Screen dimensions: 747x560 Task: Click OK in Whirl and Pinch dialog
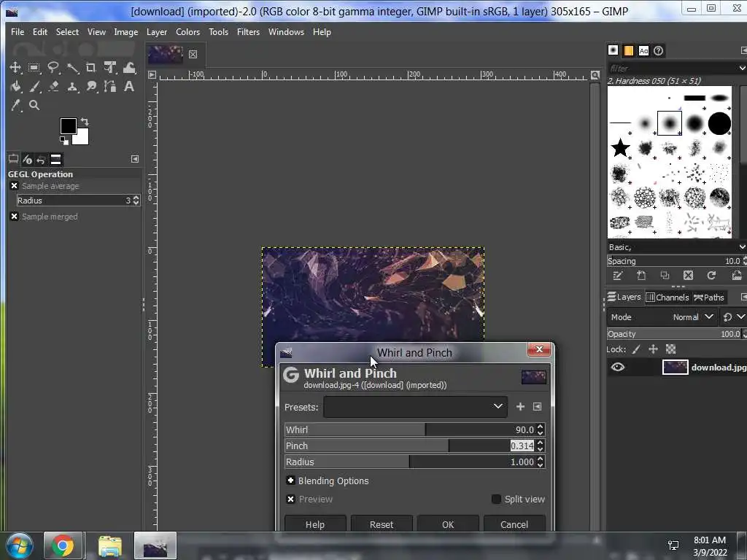(x=448, y=524)
